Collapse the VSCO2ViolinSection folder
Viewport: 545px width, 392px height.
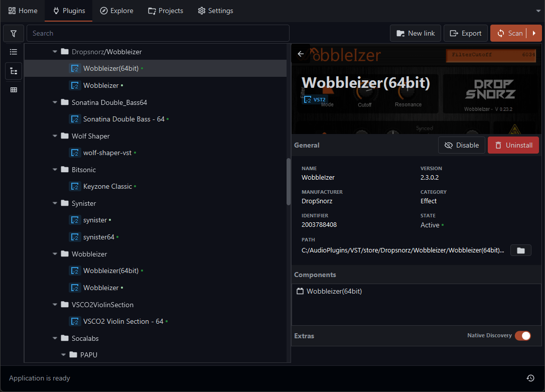click(55, 305)
